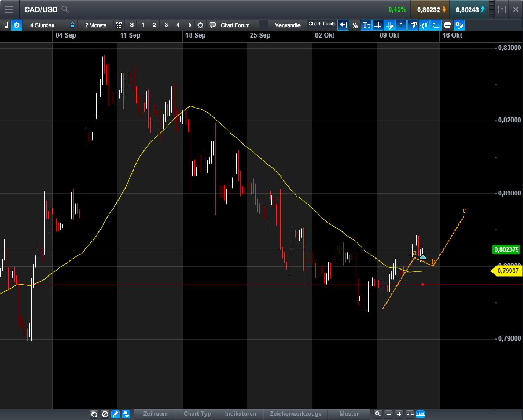
Task: Open the 2 Monate period dropdown
Action: [x=95, y=25]
